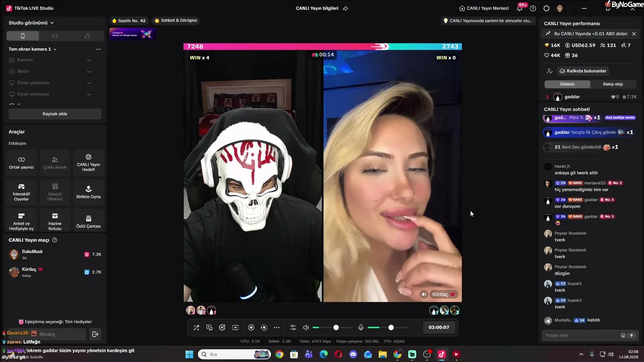Select the landscape layout
Screen dimensions: 644x362
click(55, 36)
